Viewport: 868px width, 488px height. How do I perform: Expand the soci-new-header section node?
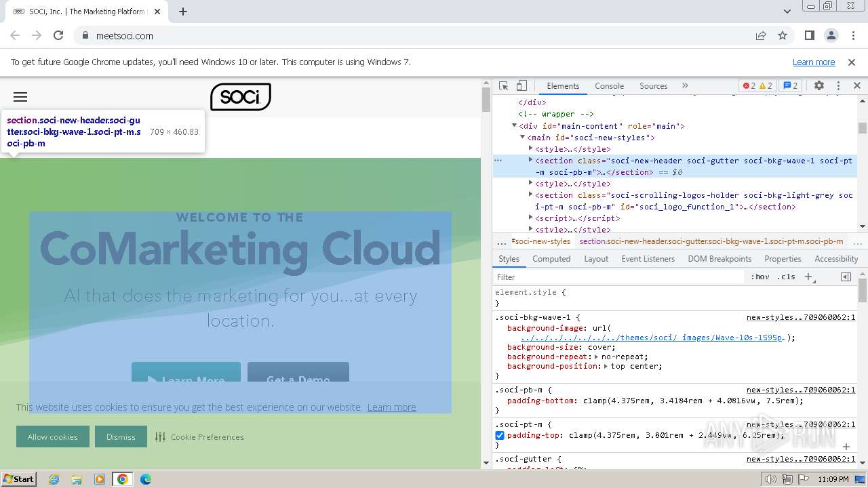click(x=531, y=161)
